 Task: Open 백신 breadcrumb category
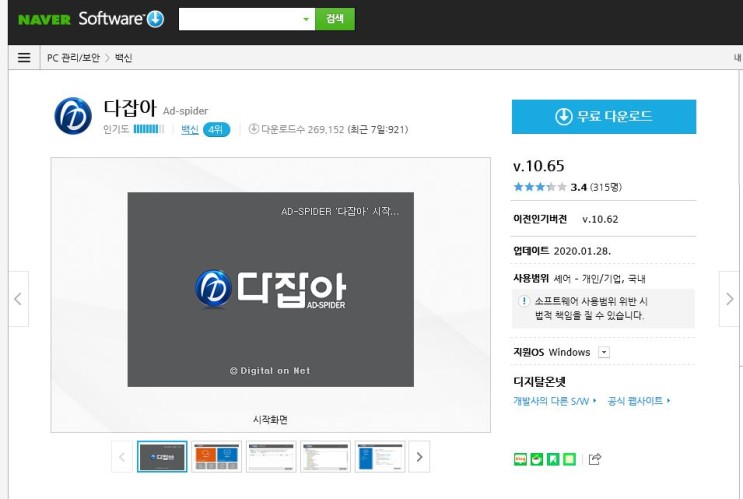[123, 58]
